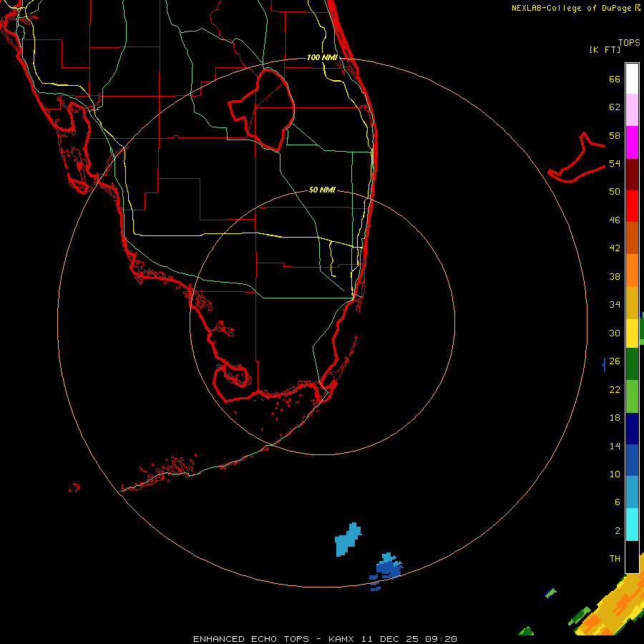Click the dark orange legend swatch
The width and height of the screenshot is (644, 644).
coord(632,238)
